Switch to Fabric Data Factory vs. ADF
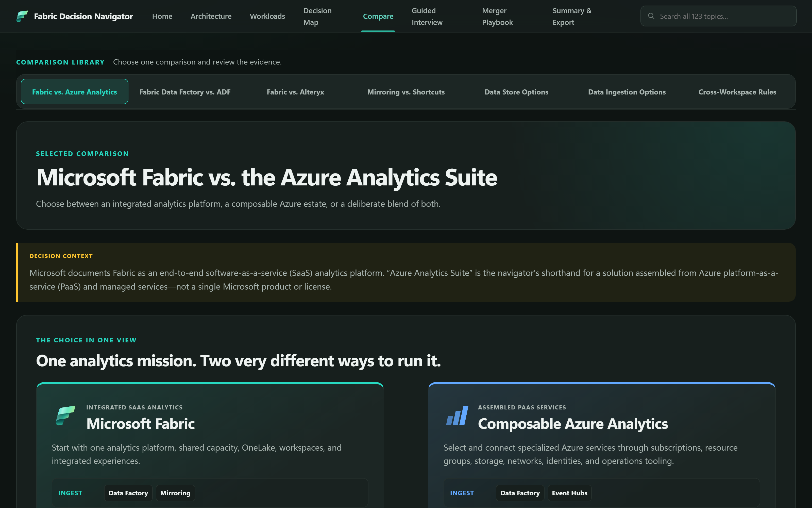 coord(185,92)
